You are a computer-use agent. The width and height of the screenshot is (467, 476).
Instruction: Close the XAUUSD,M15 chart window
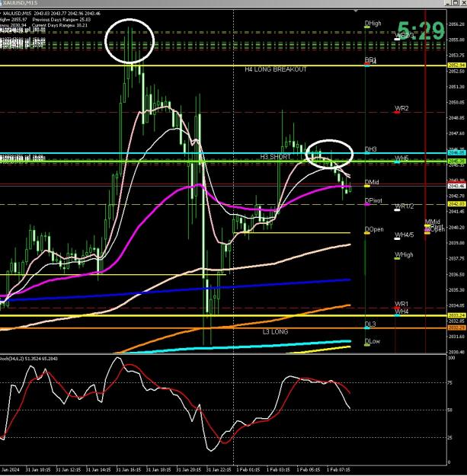pos(462,3)
